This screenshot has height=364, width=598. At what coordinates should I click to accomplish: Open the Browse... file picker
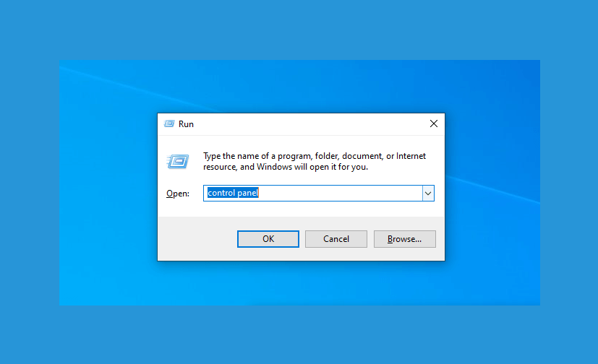pos(405,239)
